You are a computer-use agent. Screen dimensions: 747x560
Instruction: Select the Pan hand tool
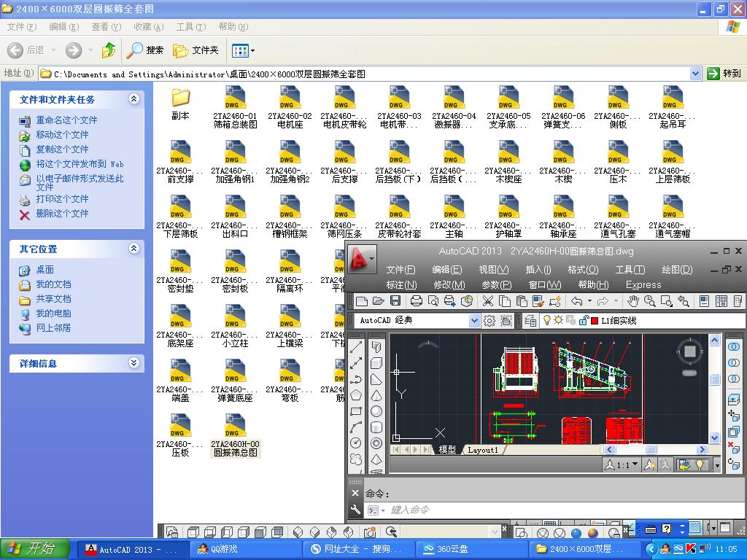click(633, 301)
